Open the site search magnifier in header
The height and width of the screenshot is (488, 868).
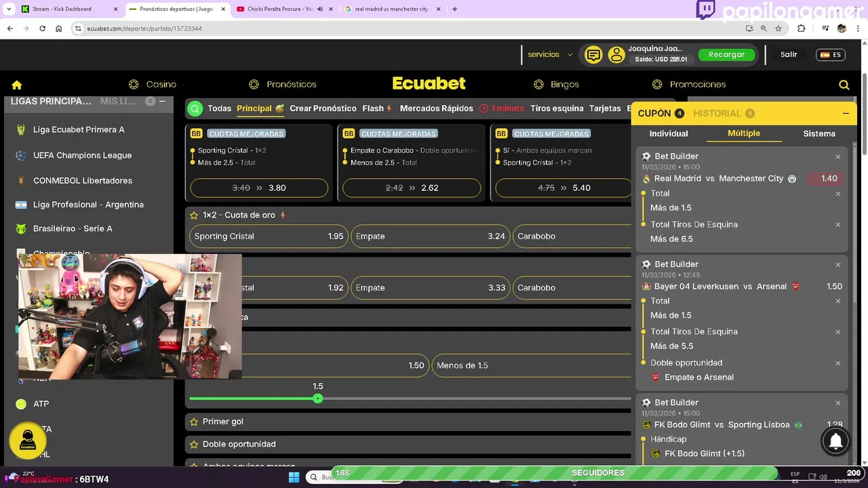[844, 85]
